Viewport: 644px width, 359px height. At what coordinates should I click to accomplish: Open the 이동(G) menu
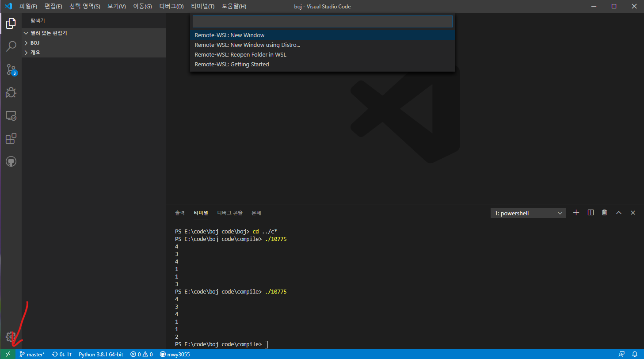point(142,6)
